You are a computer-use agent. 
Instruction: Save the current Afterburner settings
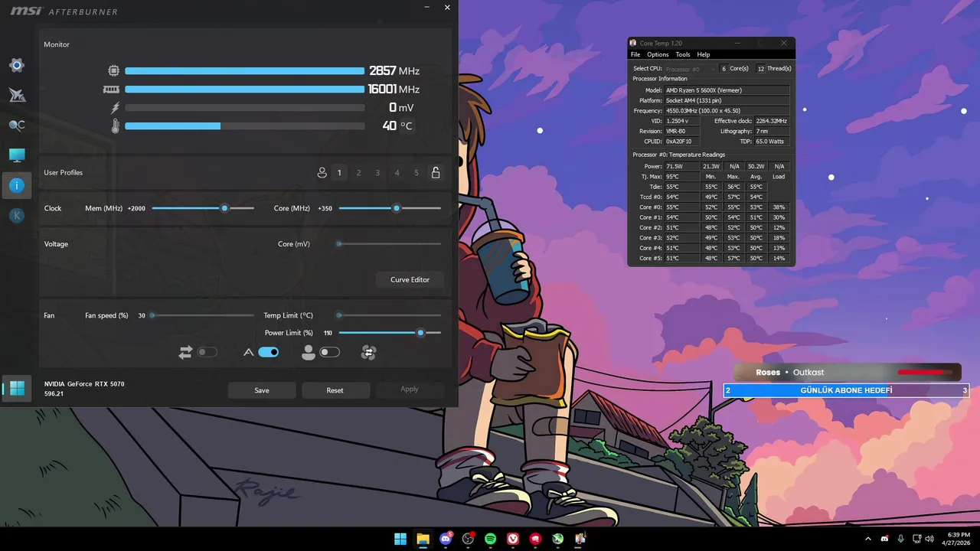pos(262,390)
